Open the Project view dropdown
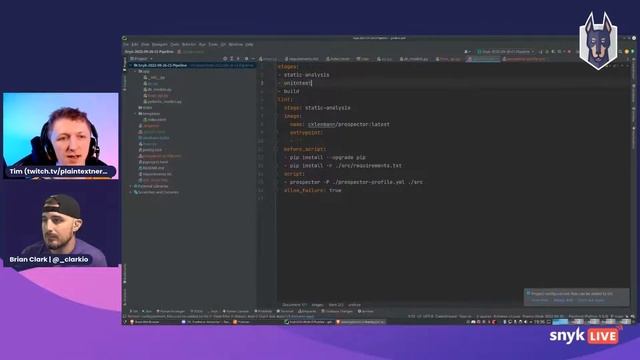 [141, 59]
